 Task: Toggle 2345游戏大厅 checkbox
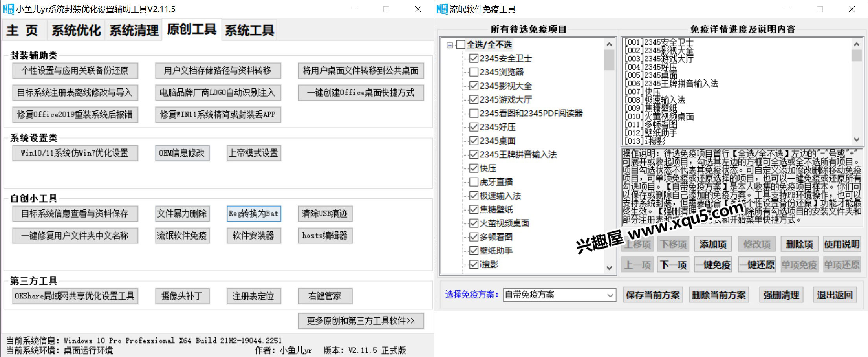point(474,100)
